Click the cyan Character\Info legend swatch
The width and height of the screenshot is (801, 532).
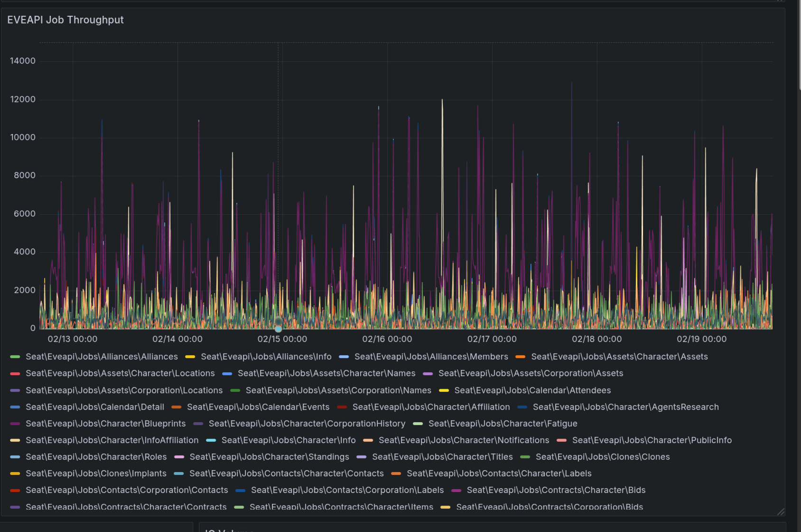[211, 440]
